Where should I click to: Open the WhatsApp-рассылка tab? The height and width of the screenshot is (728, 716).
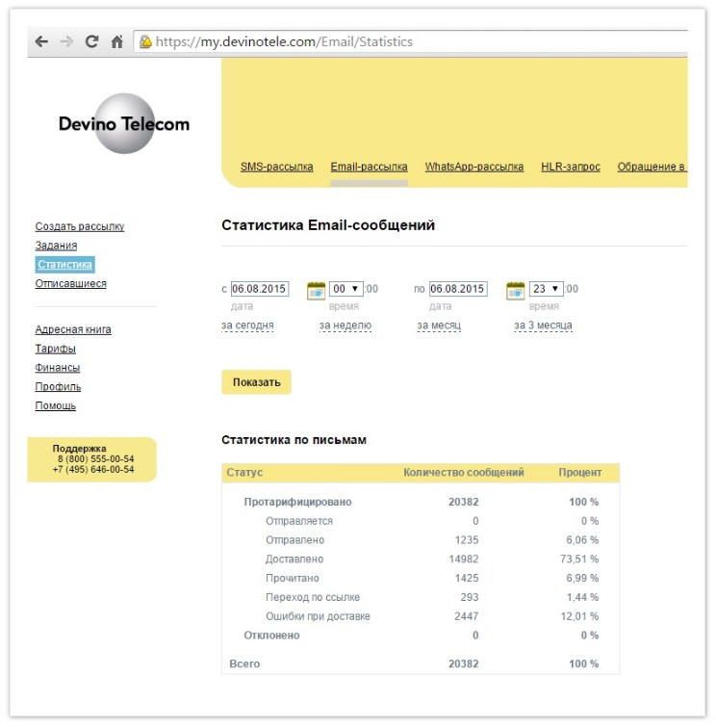point(474,167)
